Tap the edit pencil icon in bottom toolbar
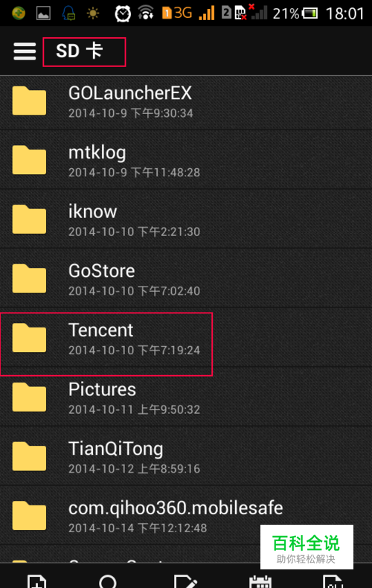The image size is (372, 588). (x=185, y=581)
